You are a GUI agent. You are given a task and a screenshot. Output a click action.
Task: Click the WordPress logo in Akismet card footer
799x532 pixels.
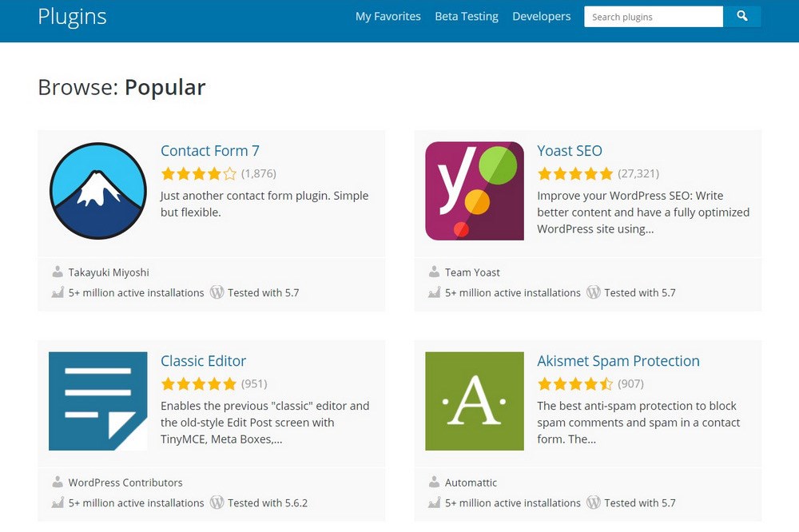point(594,502)
